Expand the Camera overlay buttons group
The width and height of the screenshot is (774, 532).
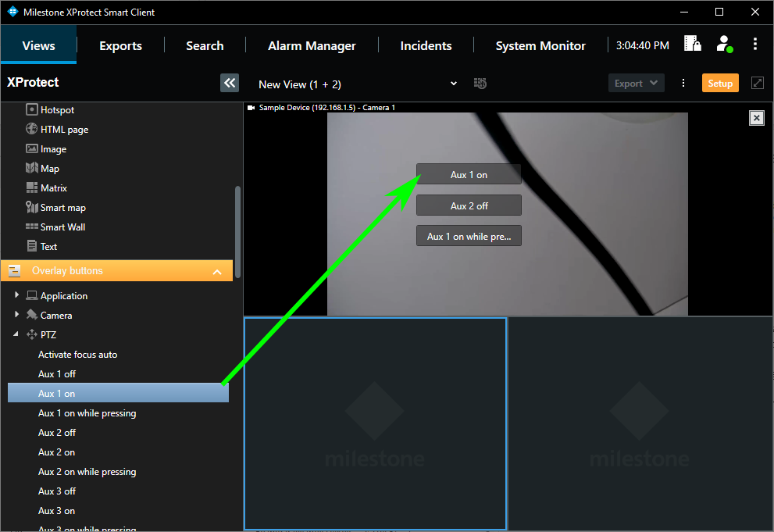coord(17,315)
